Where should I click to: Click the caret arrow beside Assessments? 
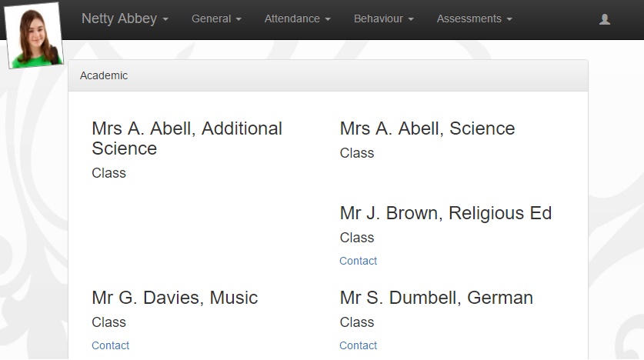click(x=509, y=19)
